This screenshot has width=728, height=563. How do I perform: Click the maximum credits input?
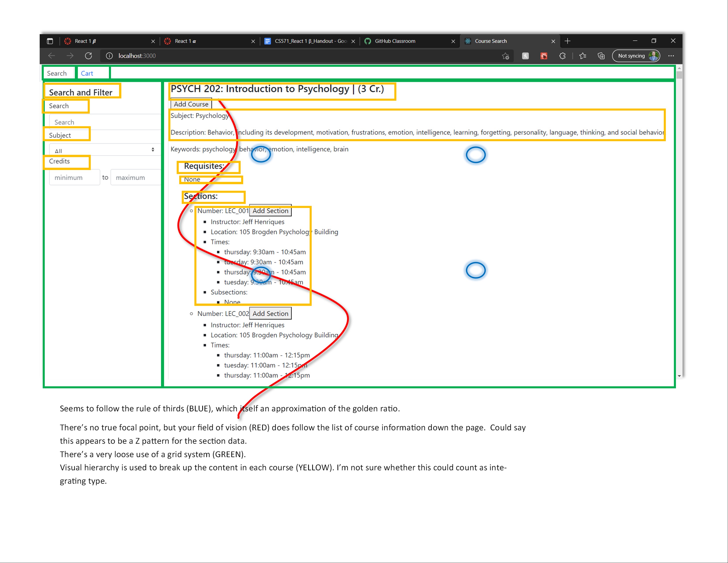(136, 178)
